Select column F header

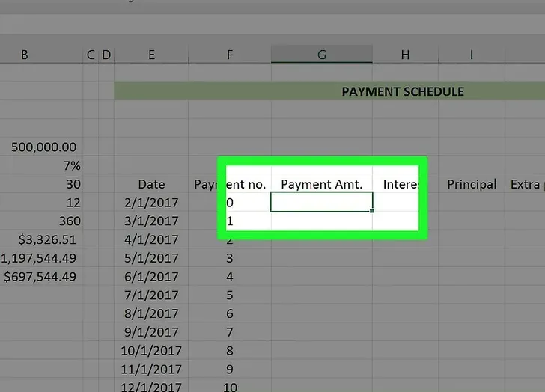230,55
